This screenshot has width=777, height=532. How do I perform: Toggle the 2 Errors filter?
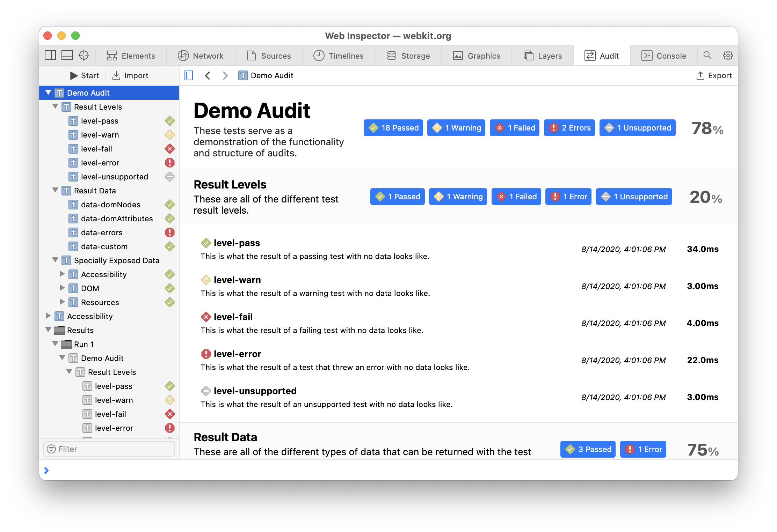point(569,128)
